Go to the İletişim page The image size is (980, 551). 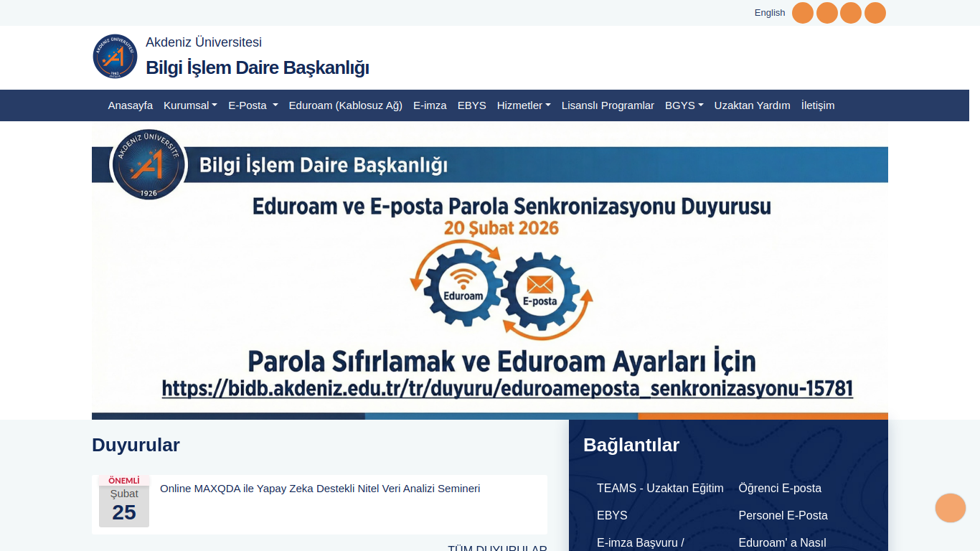click(818, 105)
